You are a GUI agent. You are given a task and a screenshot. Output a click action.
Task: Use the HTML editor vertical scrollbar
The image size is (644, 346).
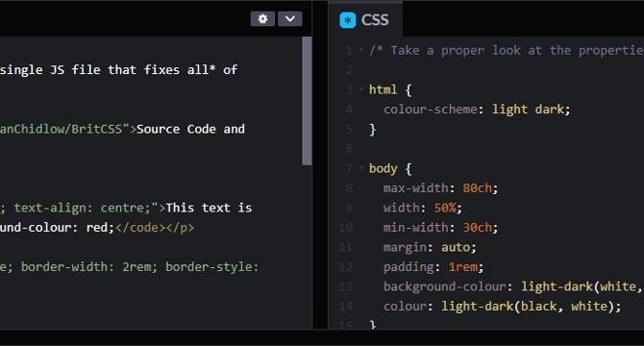[x=307, y=101]
